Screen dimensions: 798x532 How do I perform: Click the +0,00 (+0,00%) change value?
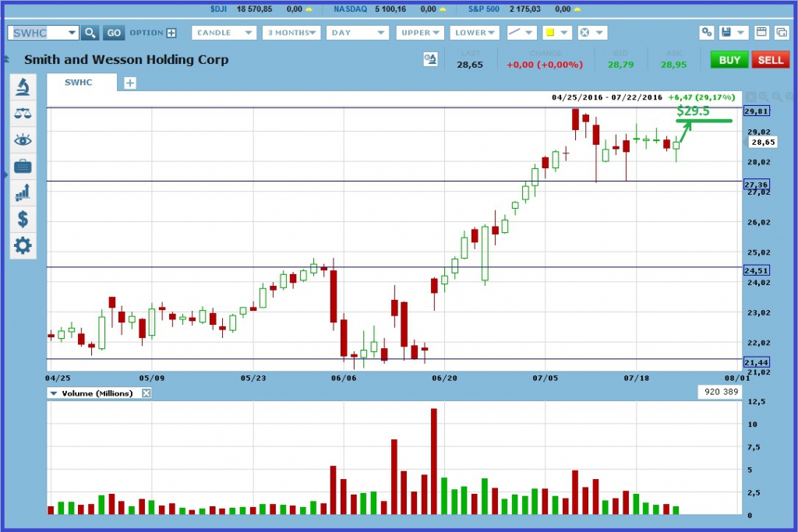pyautogui.click(x=545, y=65)
